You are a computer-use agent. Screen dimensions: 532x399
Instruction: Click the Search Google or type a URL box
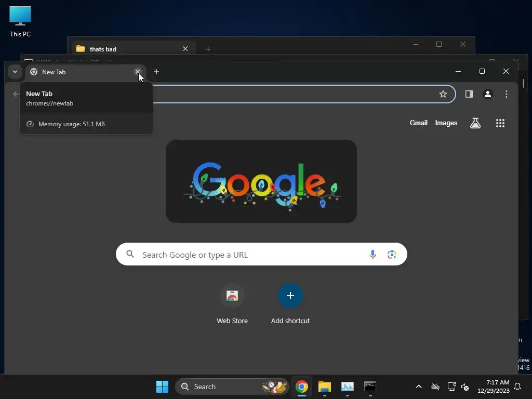(261, 254)
